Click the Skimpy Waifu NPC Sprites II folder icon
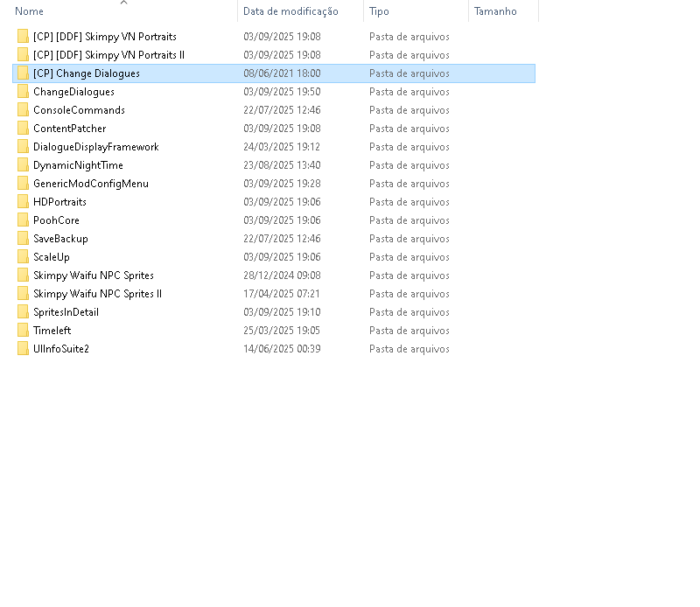700x607 pixels. [23, 293]
